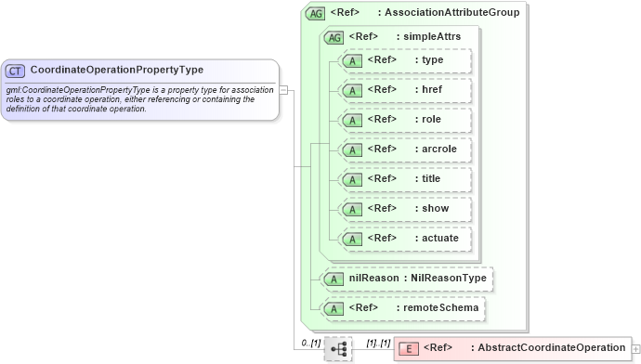The image size is (641, 364).
Task: Select the ': arcrole' attribute label
Action: click(x=436, y=149)
